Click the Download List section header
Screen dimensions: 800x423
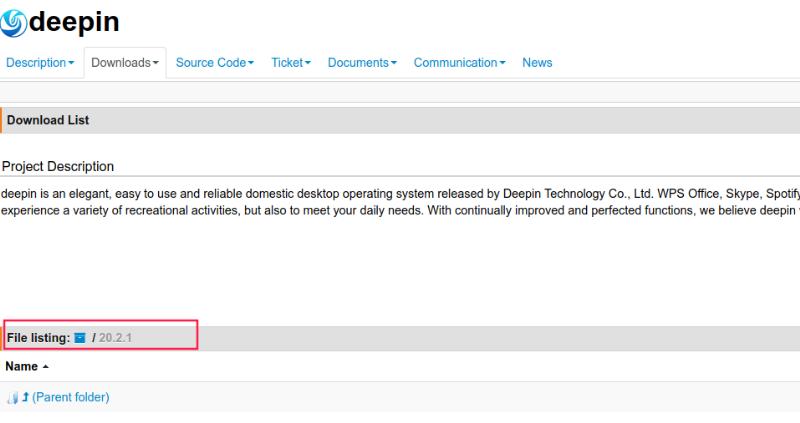(x=48, y=120)
